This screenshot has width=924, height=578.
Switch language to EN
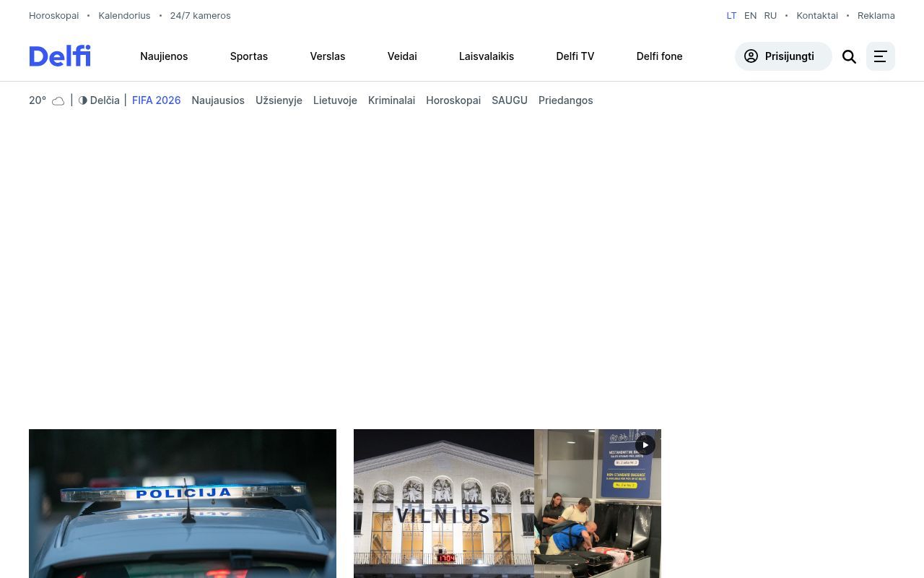pyautogui.click(x=751, y=15)
